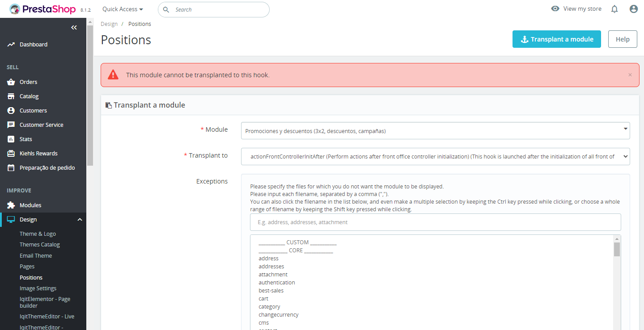Collapse the sidebar with double-chevron icon

coord(74,28)
